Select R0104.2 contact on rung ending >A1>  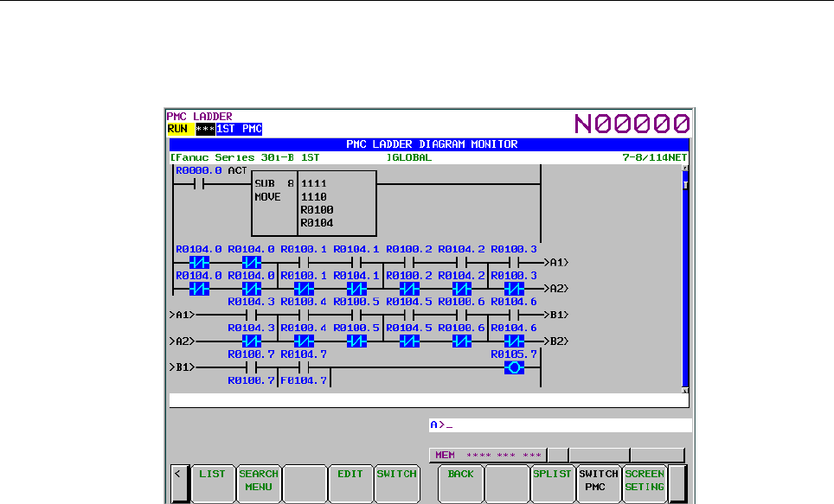461,262
